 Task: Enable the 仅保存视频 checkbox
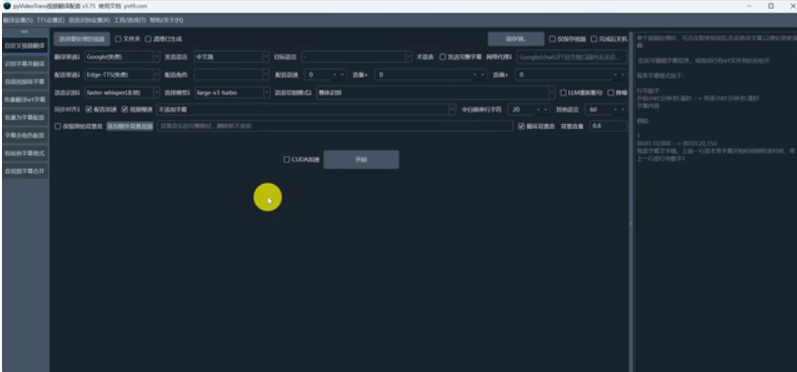[568, 39]
